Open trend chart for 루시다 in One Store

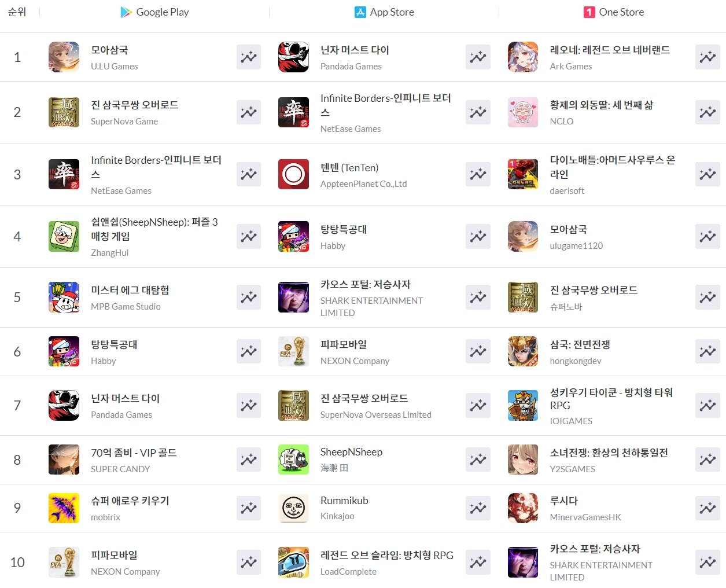[x=707, y=508]
